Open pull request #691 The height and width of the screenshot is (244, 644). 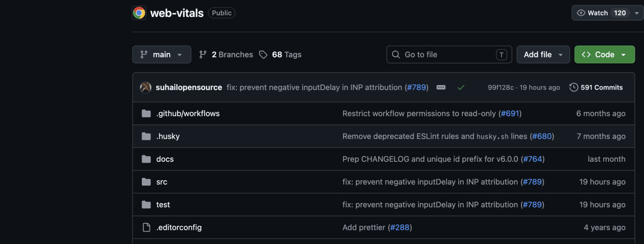(510, 113)
